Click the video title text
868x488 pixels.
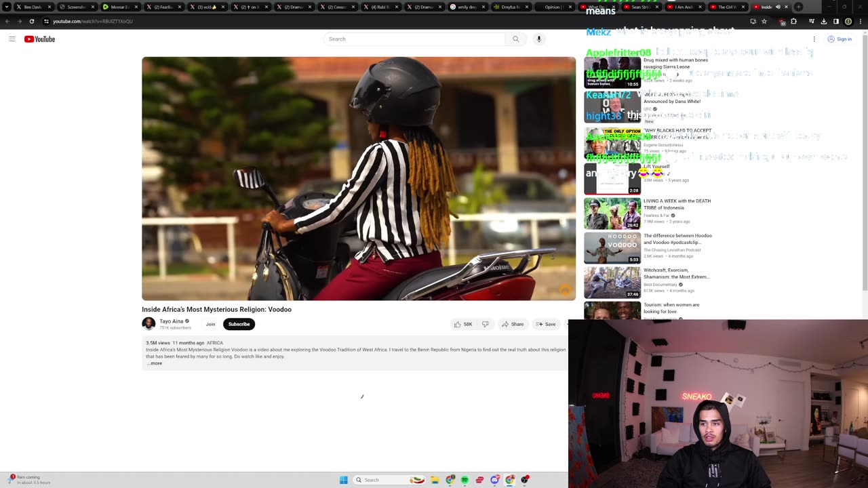click(216, 309)
